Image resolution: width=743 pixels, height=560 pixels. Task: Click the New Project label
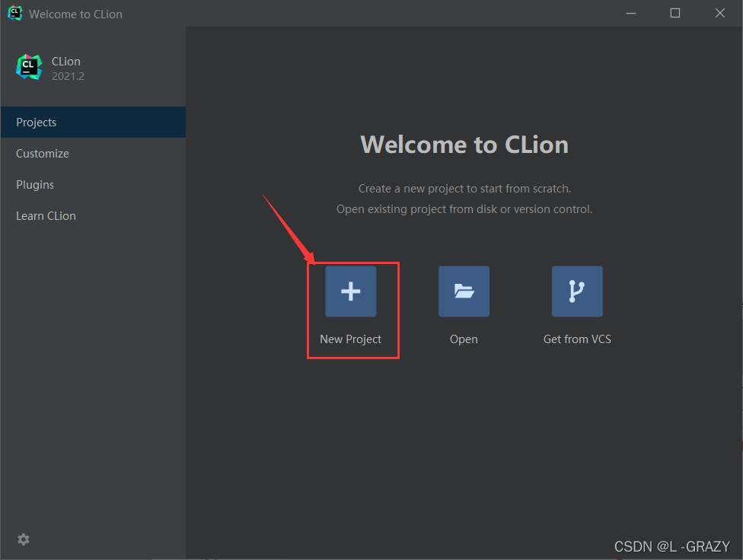click(351, 339)
